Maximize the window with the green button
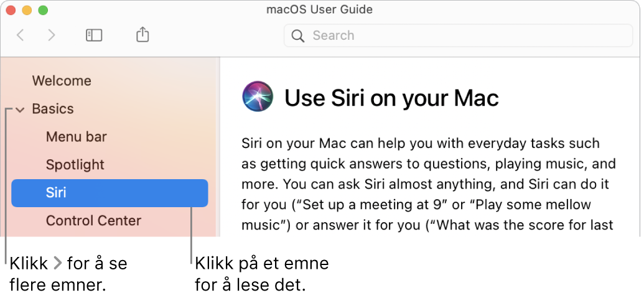The image size is (644, 298). 43,10
